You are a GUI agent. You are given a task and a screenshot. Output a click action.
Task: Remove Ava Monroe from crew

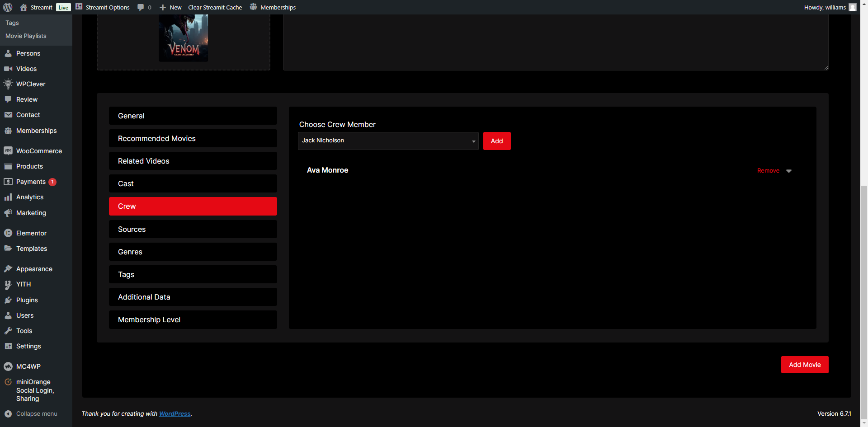point(768,171)
